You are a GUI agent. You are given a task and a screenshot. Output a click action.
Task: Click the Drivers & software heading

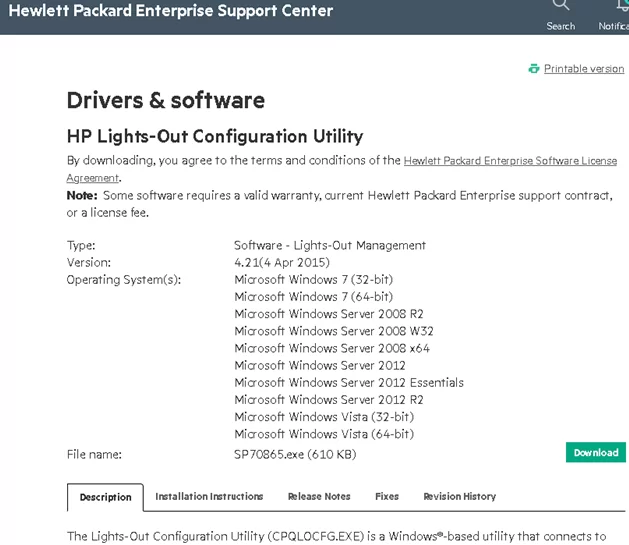point(166,100)
